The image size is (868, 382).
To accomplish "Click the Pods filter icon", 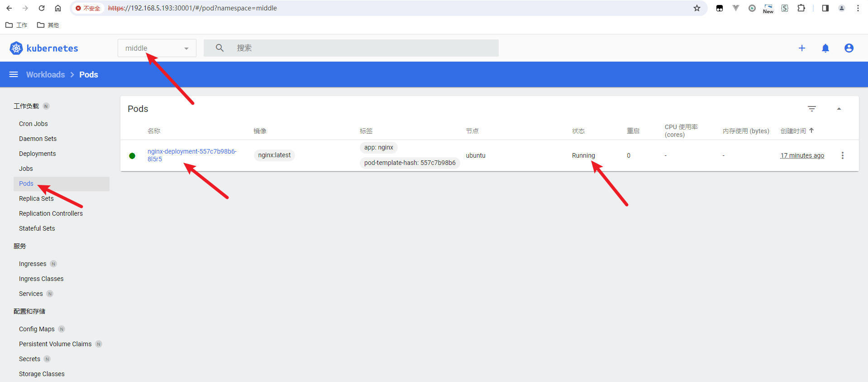I will 812,109.
